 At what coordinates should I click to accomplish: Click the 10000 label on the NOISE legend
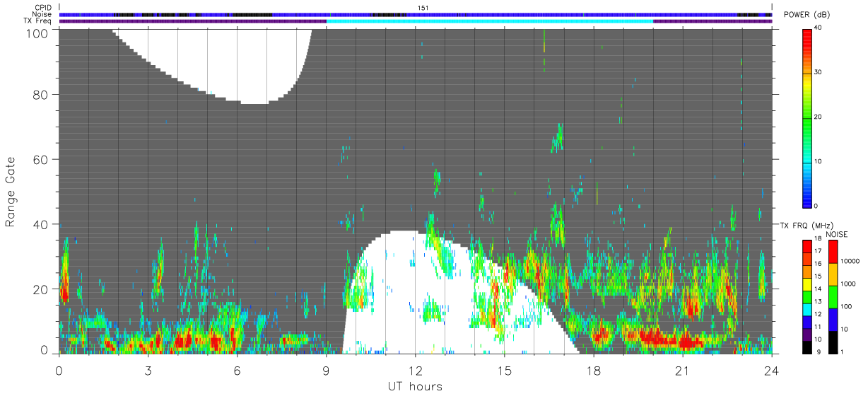[850, 261]
